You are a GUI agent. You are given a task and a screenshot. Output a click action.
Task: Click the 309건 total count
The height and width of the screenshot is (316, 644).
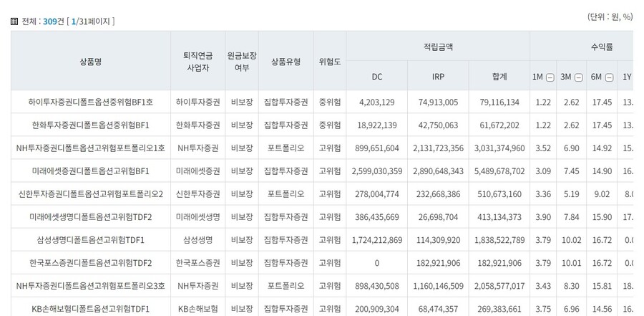pyautogui.click(x=52, y=21)
